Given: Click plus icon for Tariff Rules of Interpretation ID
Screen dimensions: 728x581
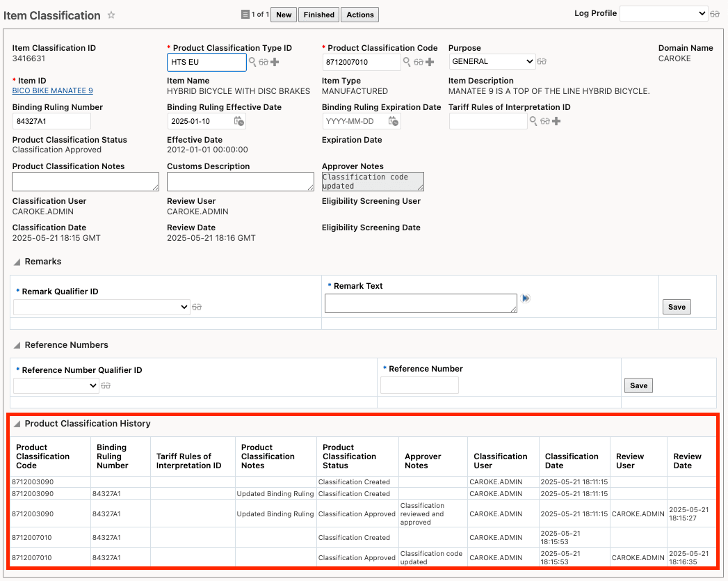Looking at the screenshot, I should click(x=556, y=121).
